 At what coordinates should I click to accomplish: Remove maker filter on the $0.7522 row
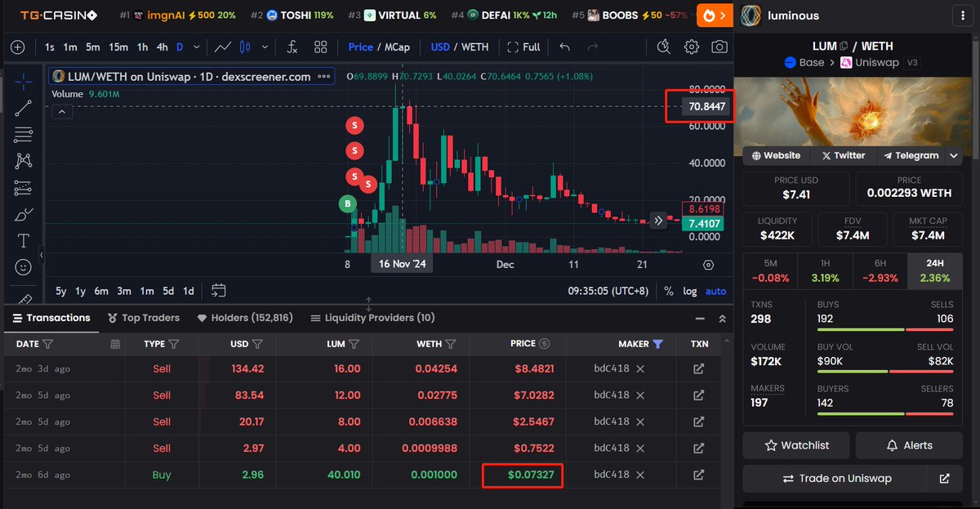click(x=640, y=448)
